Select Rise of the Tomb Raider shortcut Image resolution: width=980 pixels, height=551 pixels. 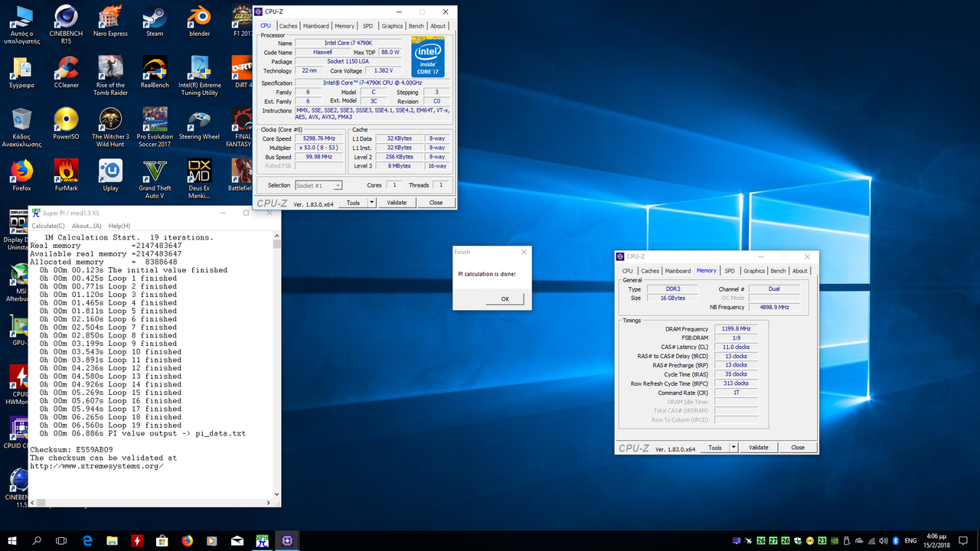point(110,76)
